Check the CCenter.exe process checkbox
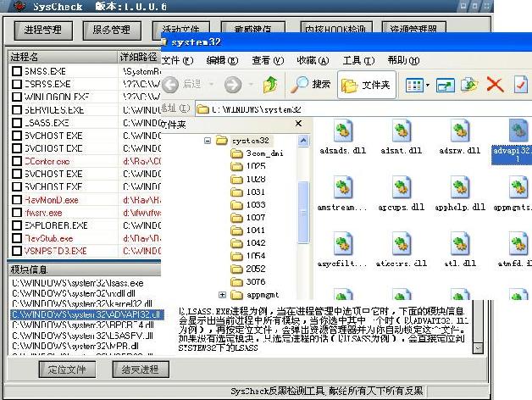 [17, 161]
